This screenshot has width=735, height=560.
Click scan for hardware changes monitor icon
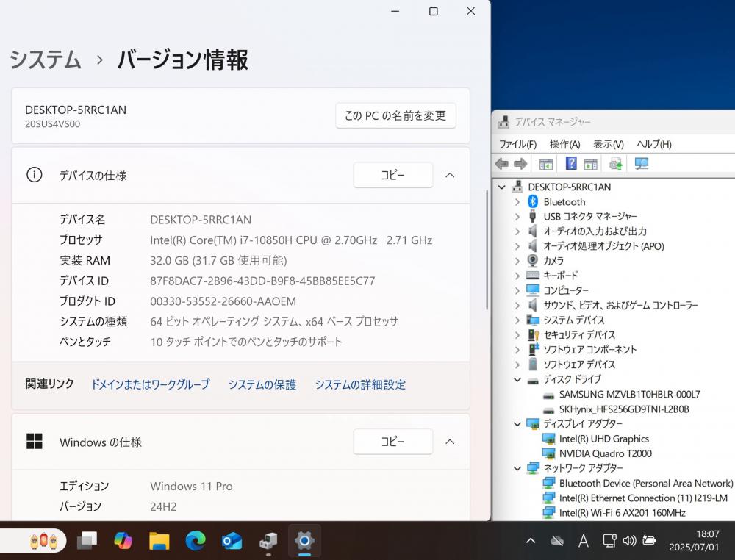(641, 164)
